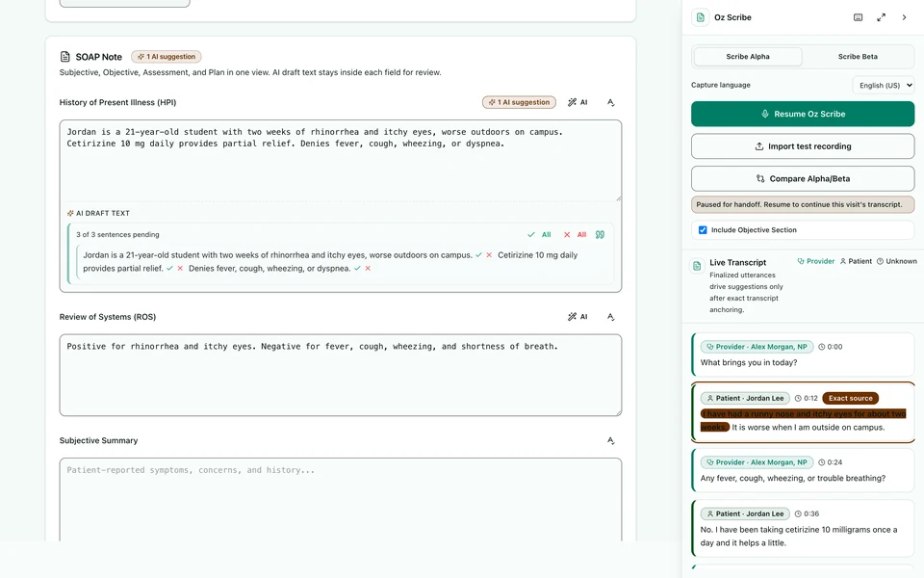Click the text format icon for Review of Systems
Screen dimensions: 924x578
pos(610,317)
